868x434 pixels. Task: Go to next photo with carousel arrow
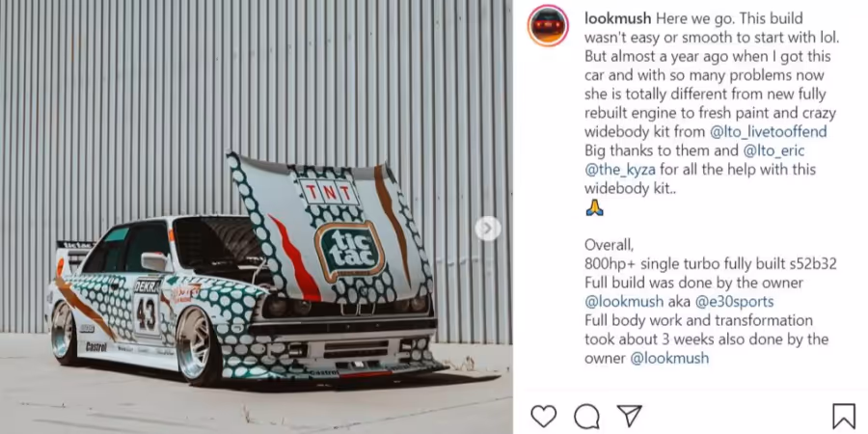(487, 228)
